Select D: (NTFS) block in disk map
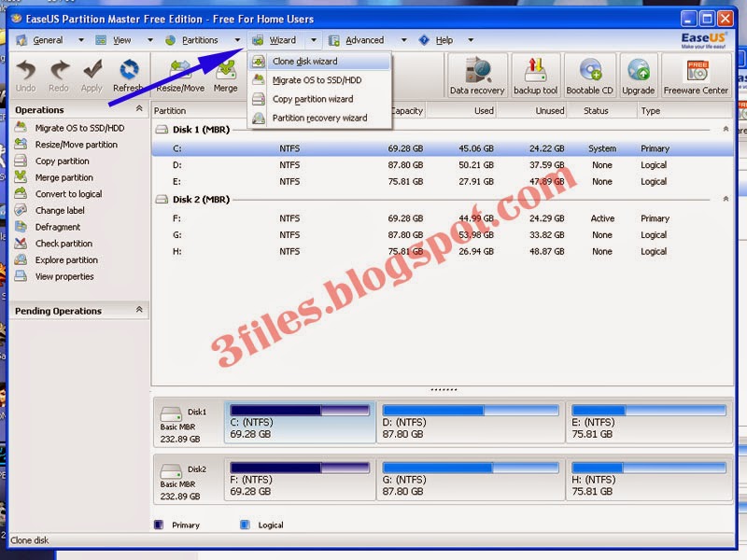 471,423
